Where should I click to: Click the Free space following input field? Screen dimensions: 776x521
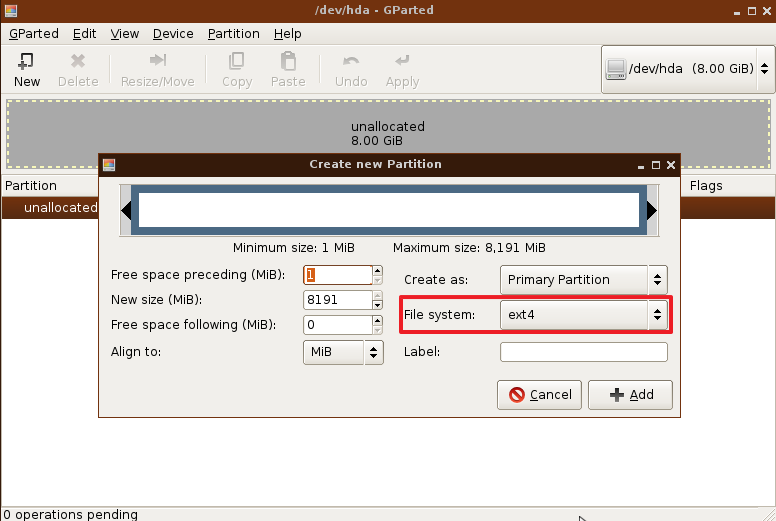pos(338,325)
